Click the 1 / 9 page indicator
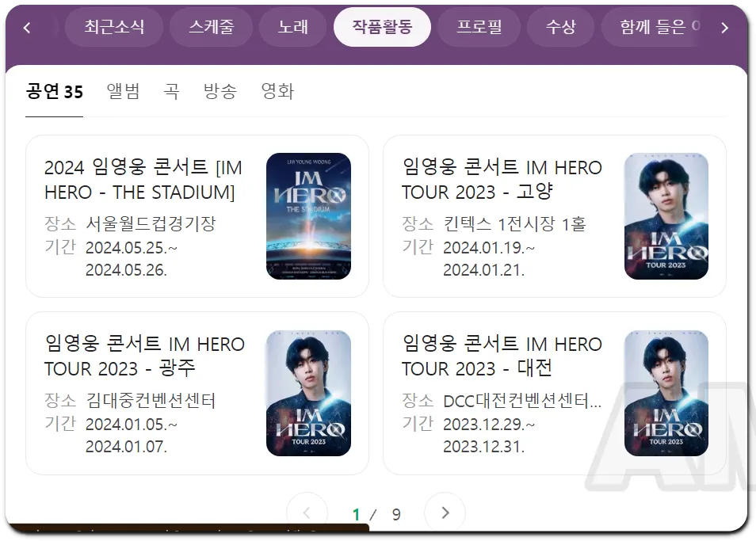Screen dimensions: 756x541 [376, 513]
